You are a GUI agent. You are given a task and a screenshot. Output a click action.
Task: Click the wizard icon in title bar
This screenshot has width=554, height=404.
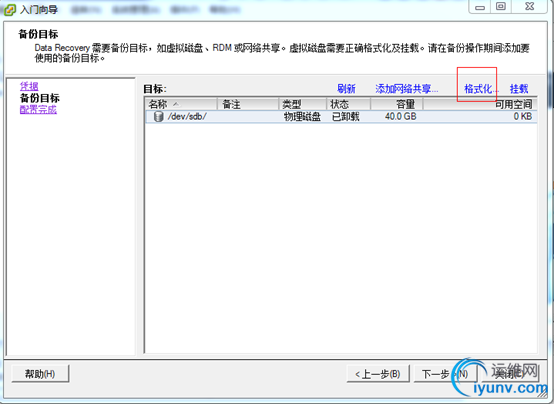10,9
